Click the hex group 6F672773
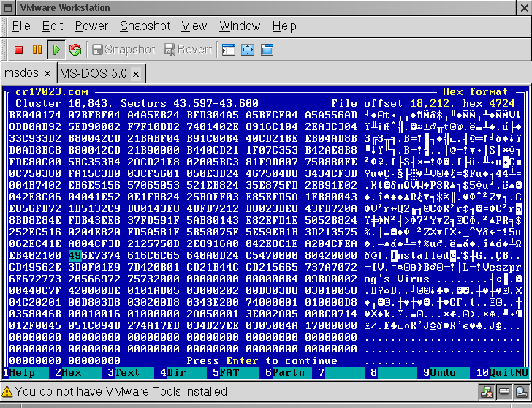Viewport: 532px width, 408px height. tap(35, 279)
